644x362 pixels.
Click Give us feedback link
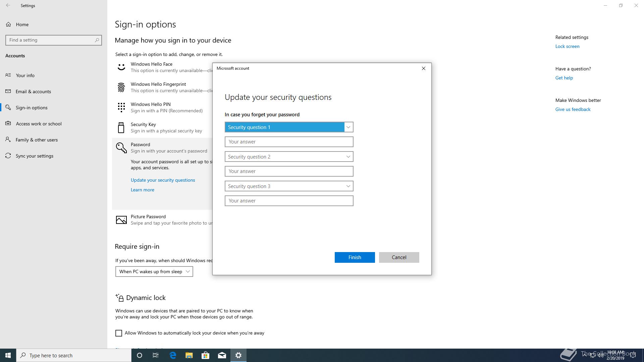tap(573, 109)
